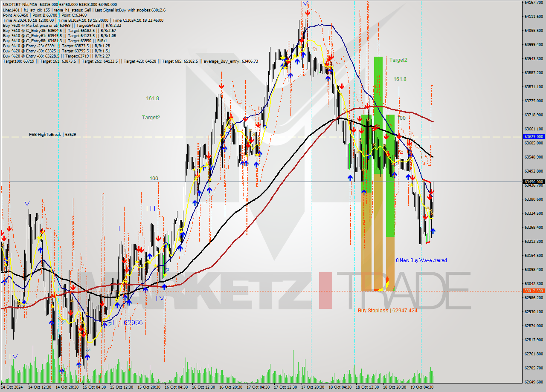Click the '15 Oct 04:30' time label
This screenshot has width=546, height=392.
pyautogui.click(x=95, y=387)
